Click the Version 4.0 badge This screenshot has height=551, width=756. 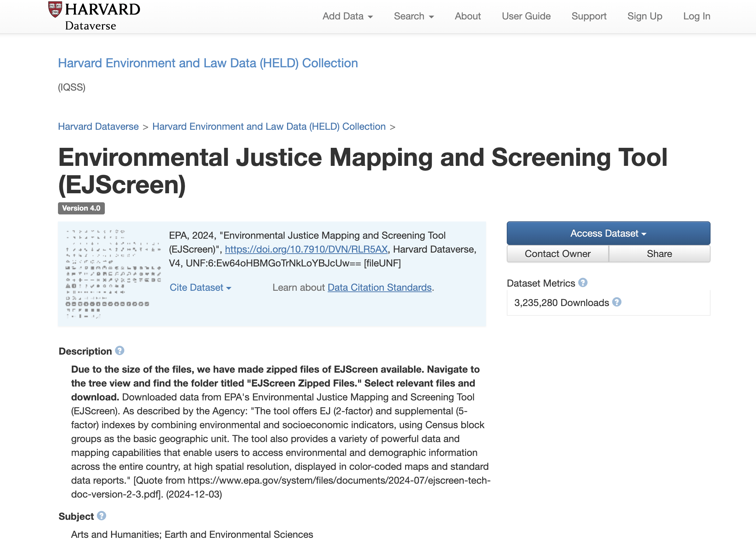click(81, 208)
